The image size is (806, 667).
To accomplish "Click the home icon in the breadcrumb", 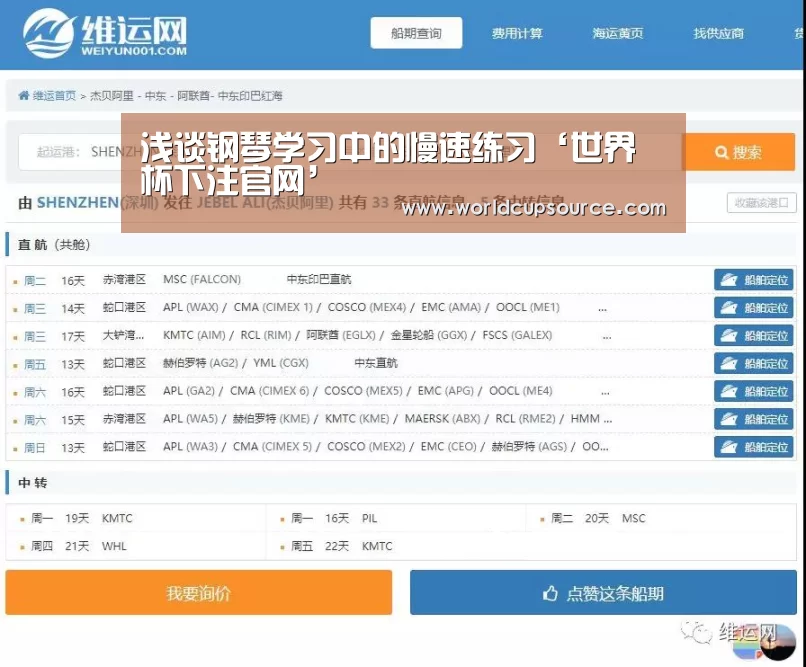I will coord(24,96).
